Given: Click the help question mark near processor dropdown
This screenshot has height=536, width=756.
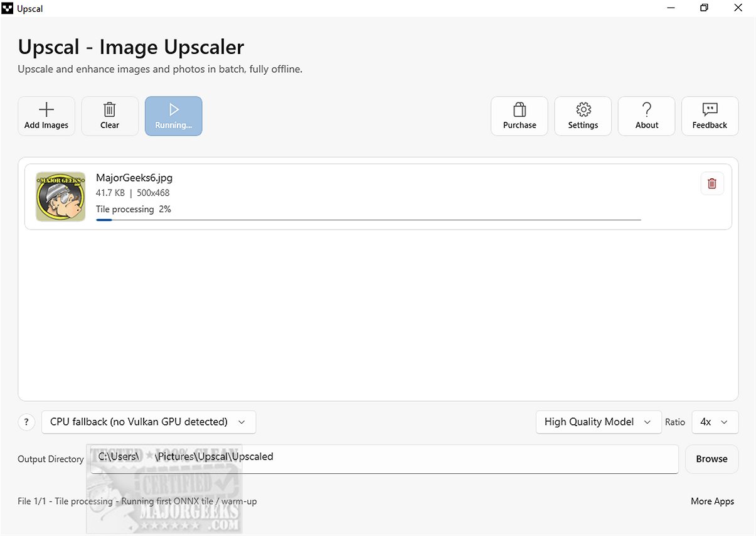Looking at the screenshot, I should pyautogui.click(x=26, y=422).
